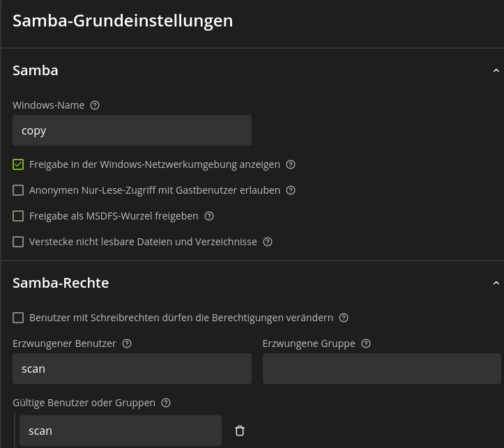Delete the valid user entry scan
This screenshot has height=448, width=504.
(240, 431)
